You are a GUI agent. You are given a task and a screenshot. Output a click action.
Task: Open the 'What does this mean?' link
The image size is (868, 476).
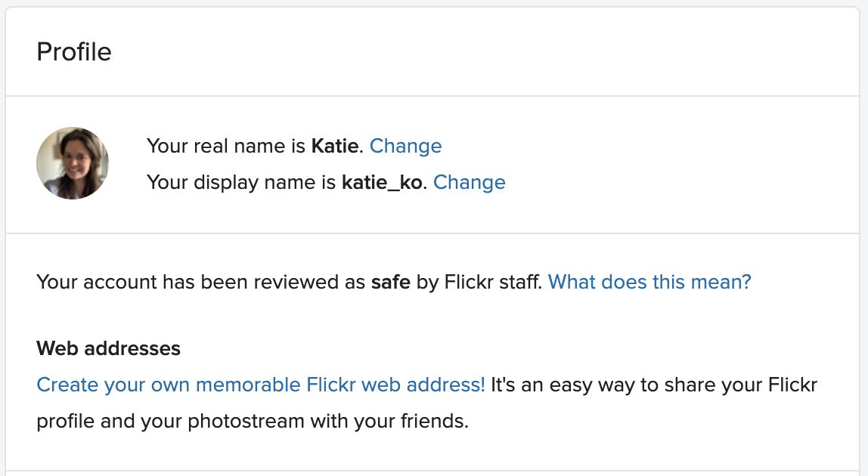(x=649, y=282)
